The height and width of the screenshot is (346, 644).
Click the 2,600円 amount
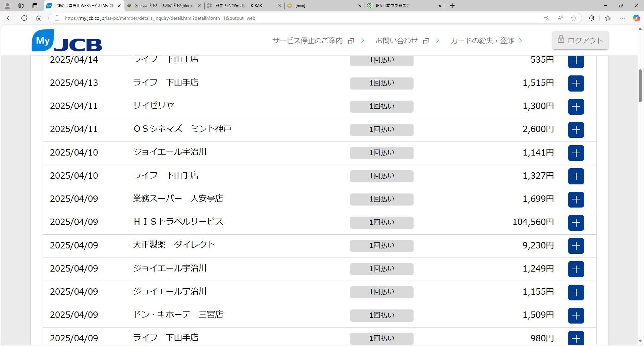[x=538, y=129]
